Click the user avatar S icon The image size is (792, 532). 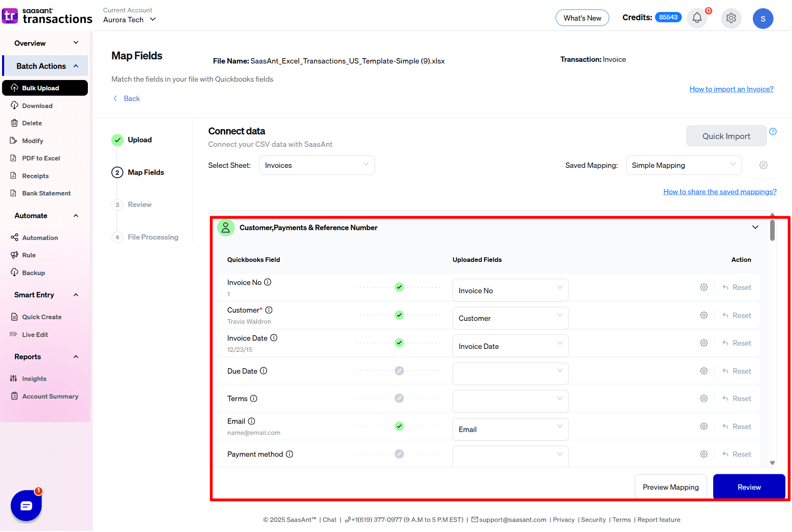tap(763, 19)
